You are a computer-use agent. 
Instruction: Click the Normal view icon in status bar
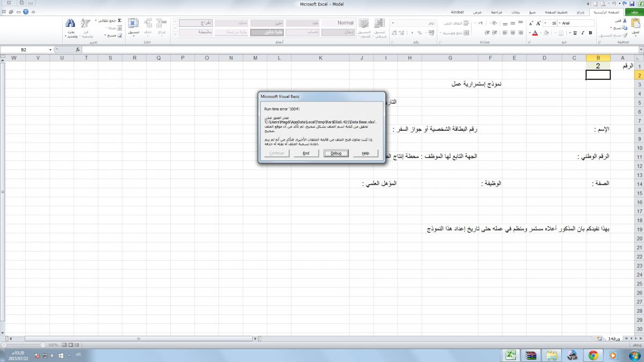coord(77,345)
